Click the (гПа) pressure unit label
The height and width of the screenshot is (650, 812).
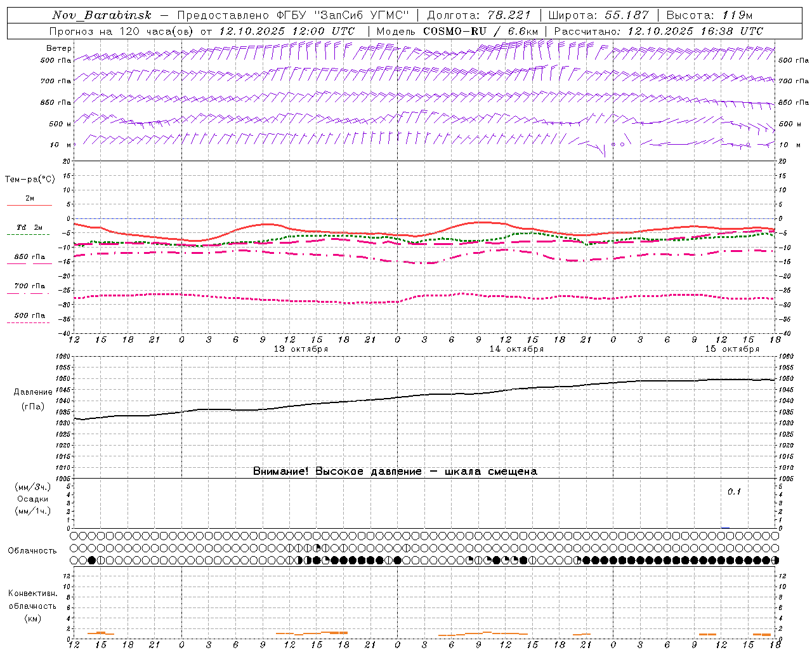pyautogui.click(x=33, y=407)
